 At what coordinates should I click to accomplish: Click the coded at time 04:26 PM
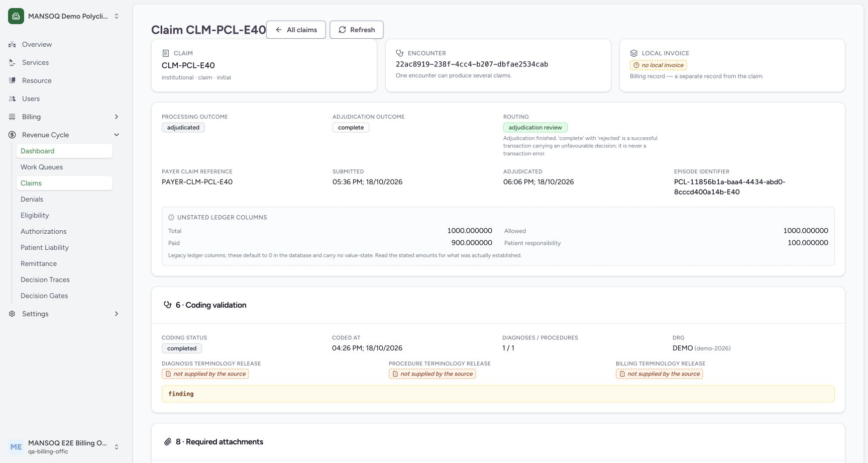[367, 348]
